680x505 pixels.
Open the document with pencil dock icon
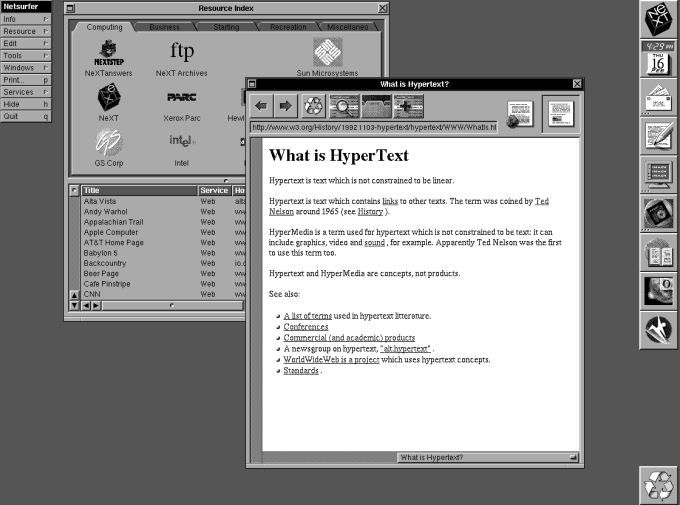pos(658,136)
